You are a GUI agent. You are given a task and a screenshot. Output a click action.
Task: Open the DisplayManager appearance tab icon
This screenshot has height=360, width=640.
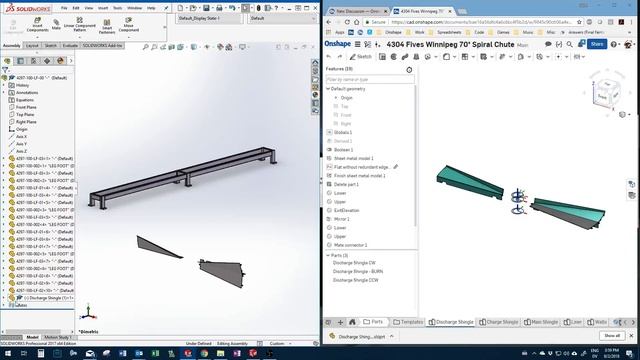pyautogui.click(x=60, y=61)
